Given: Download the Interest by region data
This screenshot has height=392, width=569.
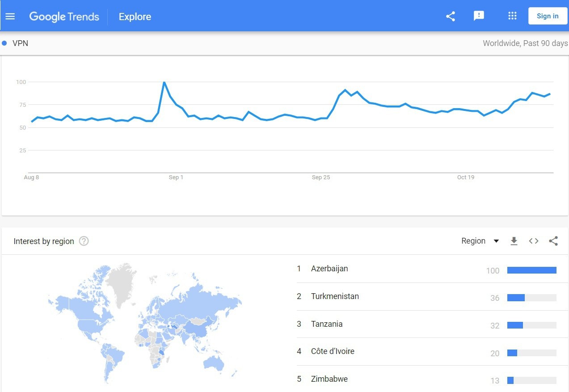Looking at the screenshot, I should pyautogui.click(x=514, y=241).
